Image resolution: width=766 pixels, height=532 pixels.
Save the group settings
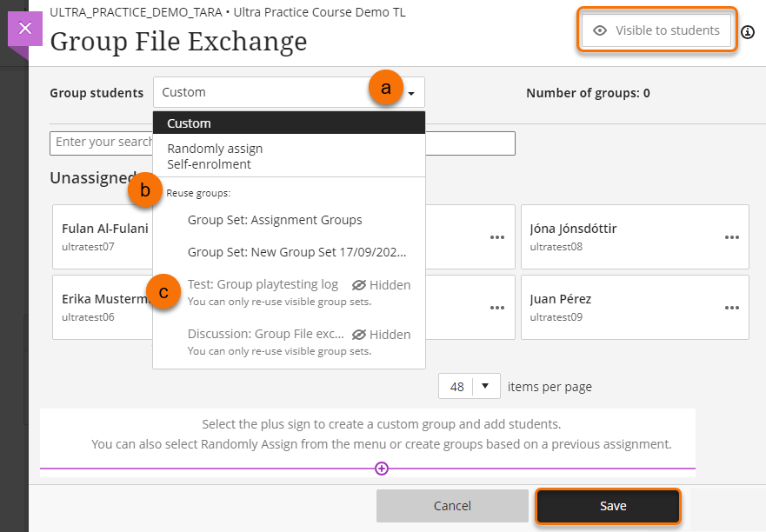[608, 506]
